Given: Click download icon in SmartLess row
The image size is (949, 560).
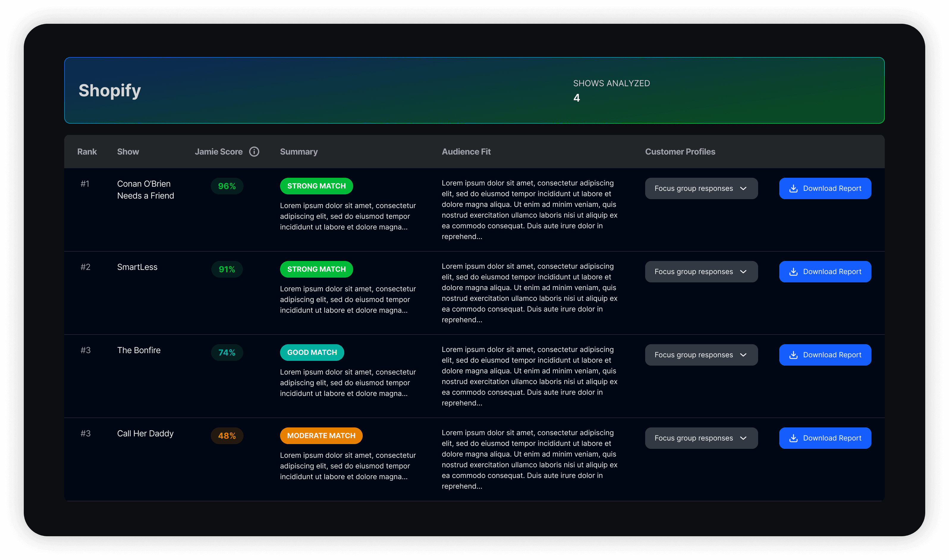Looking at the screenshot, I should (x=793, y=272).
